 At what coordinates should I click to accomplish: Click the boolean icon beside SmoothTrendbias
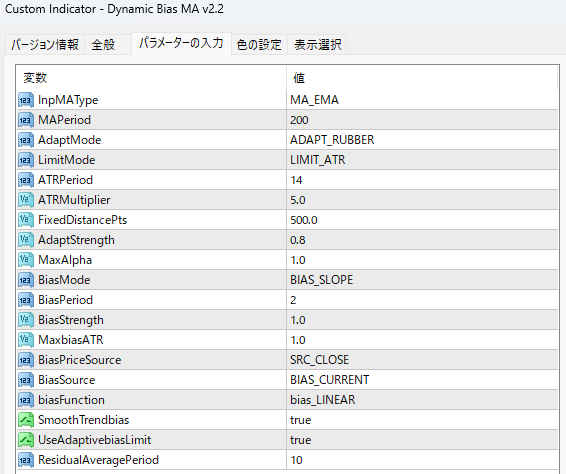click(26, 420)
